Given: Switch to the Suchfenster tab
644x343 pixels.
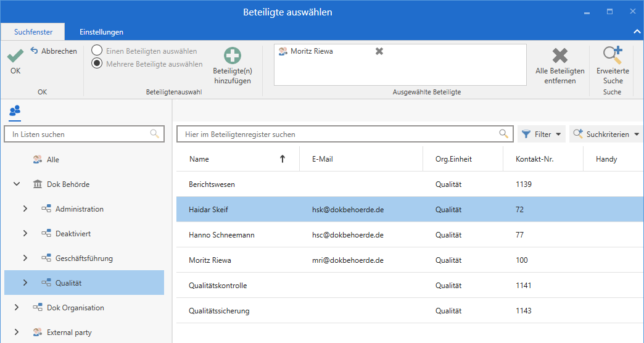Looking at the screenshot, I should click(33, 31).
